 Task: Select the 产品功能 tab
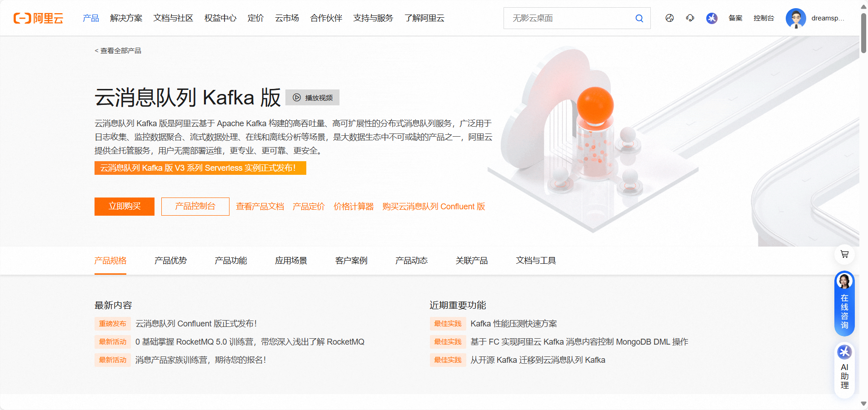[x=231, y=261]
